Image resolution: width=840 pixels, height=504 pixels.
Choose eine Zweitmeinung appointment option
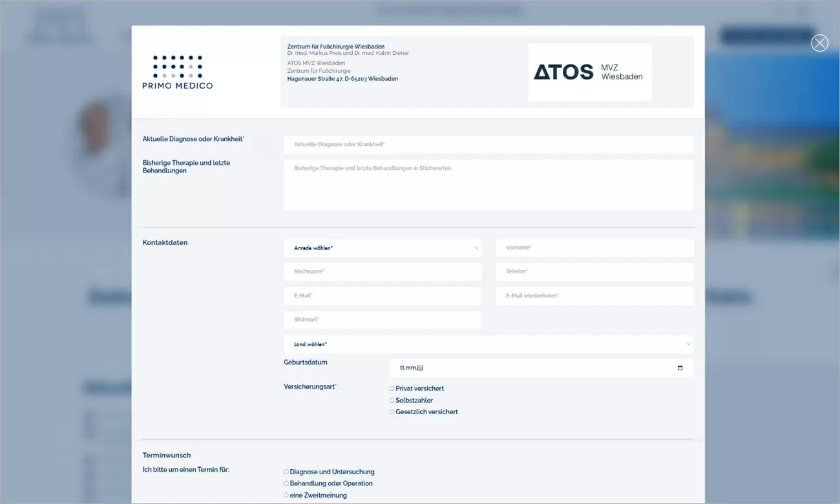[286, 494]
